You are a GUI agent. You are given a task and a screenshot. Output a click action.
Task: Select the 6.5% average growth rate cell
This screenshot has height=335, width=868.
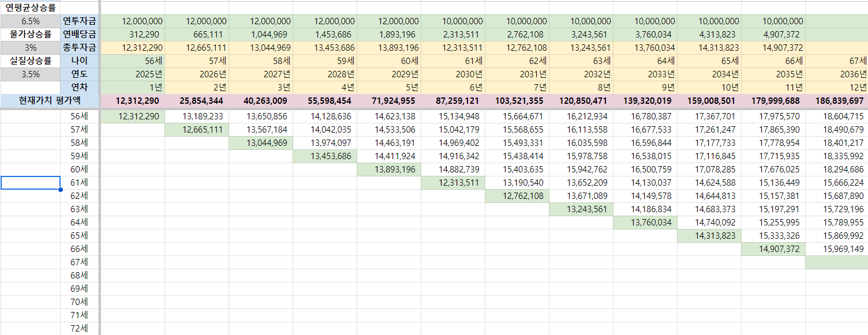click(30, 21)
